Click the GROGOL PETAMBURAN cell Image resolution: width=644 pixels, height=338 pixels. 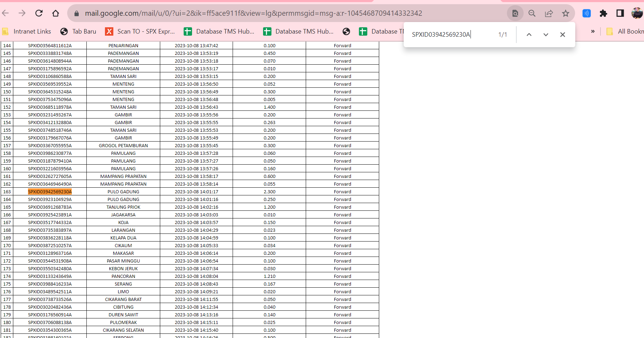[123, 145]
